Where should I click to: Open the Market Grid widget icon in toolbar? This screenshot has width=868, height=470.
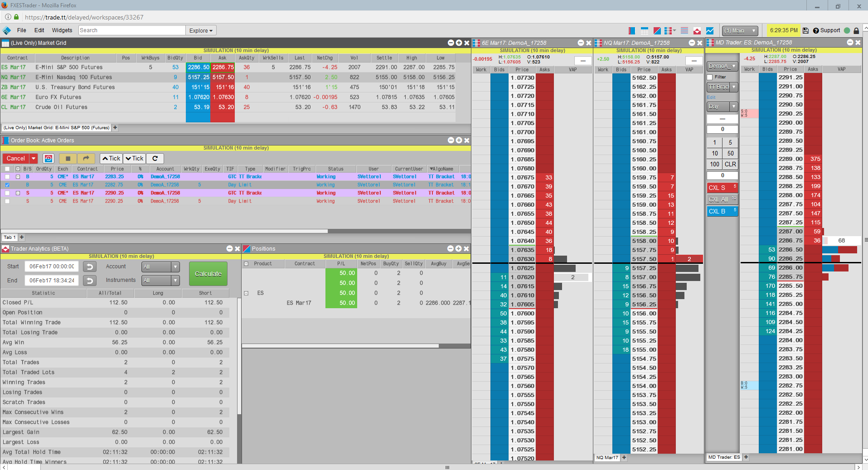[x=645, y=31]
